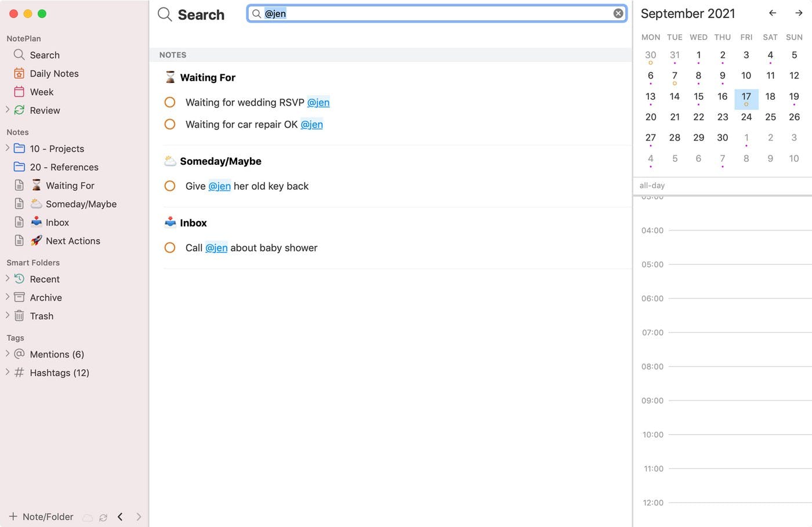Navigate back with bottom left chevron
Viewport: 812px width, 527px height.
(120, 517)
